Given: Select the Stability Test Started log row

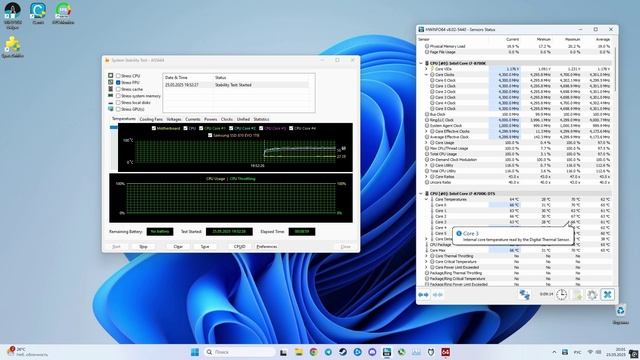Looking at the screenshot, I should click(236, 85).
